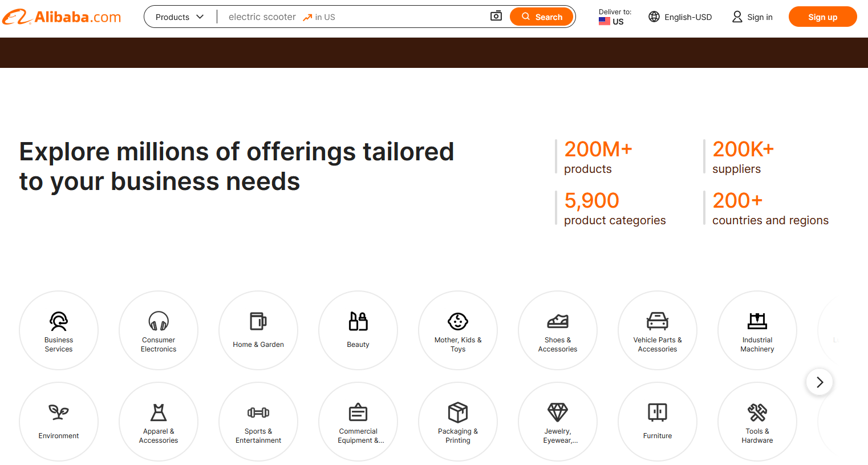The image size is (868, 465).
Task: Select the Industrial Machinery category
Action: pyautogui.click(x=757, y=330)
